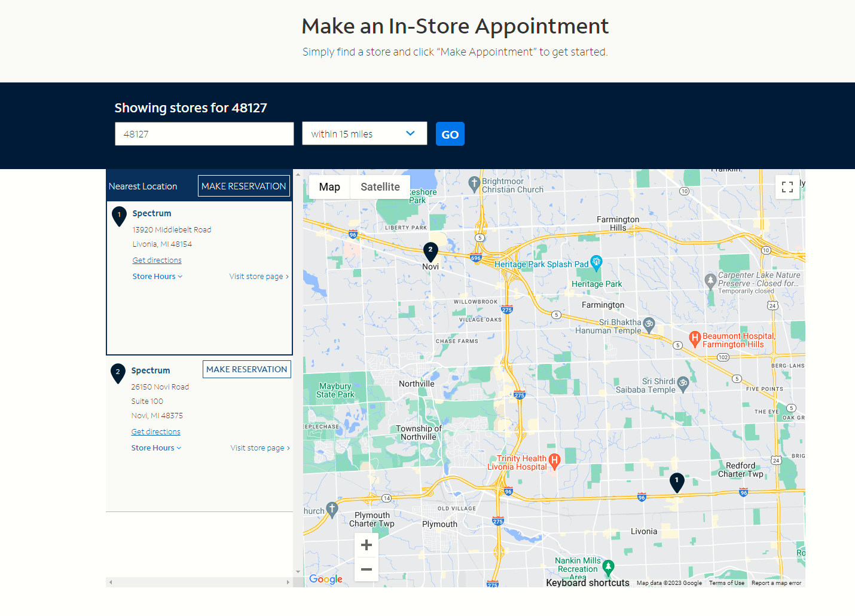The width and height of the screenshot is (855, 616).
Task: Zoom out on the map with minus
Action: pyautogui.click(x=367, y=569)
